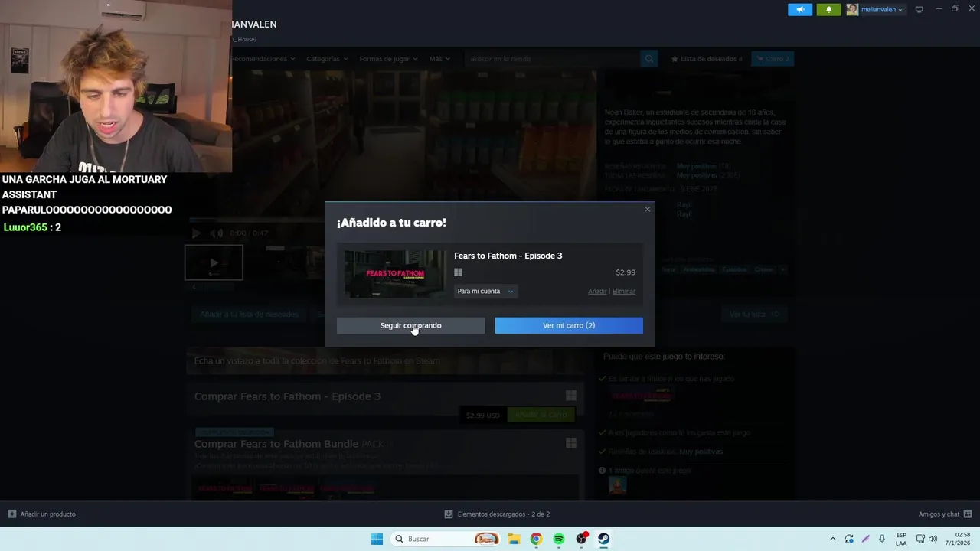Click title Fears to Fathom - Episode 3
This screenshot has width=980, height=551.
point(508,256)
